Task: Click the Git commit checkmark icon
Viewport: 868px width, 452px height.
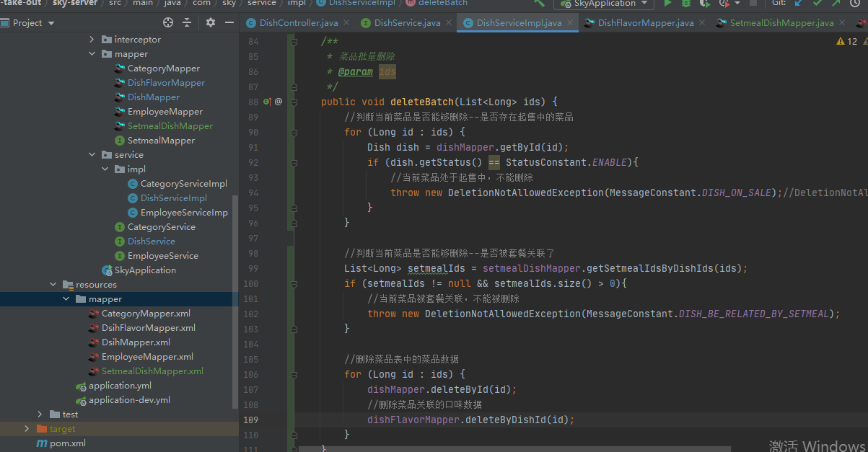Action: tap(817, 4)
